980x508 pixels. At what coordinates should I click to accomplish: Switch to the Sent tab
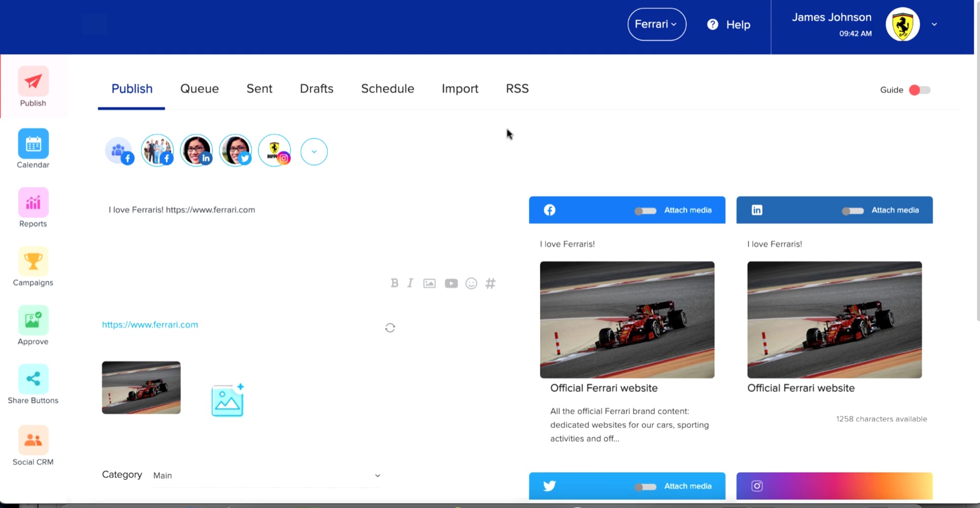coord(259,89)
